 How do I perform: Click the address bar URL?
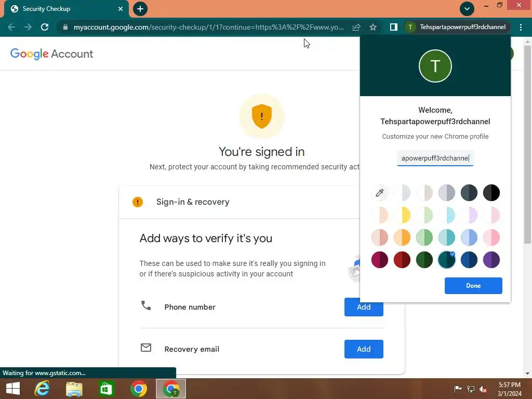[x=208, y=27]
